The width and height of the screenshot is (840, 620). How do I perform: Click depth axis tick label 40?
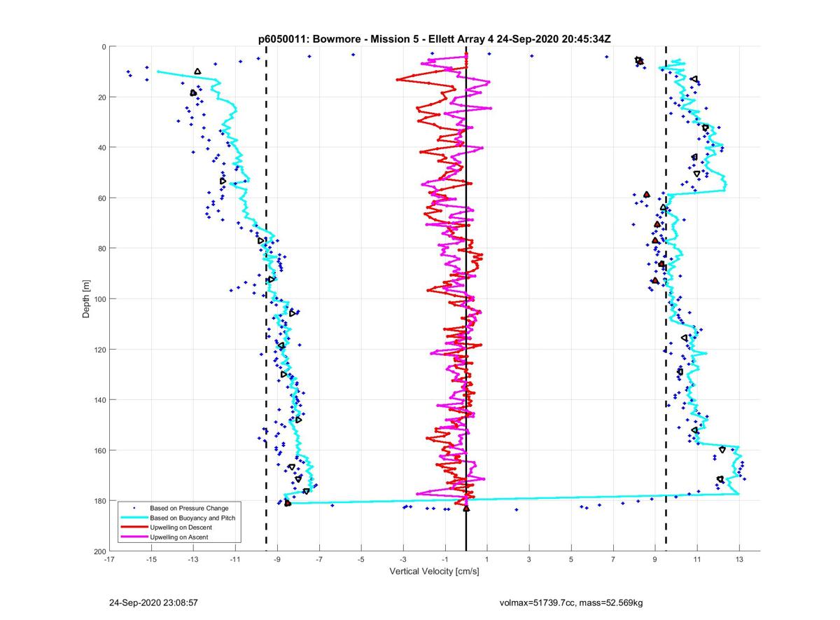click(101, 148)
